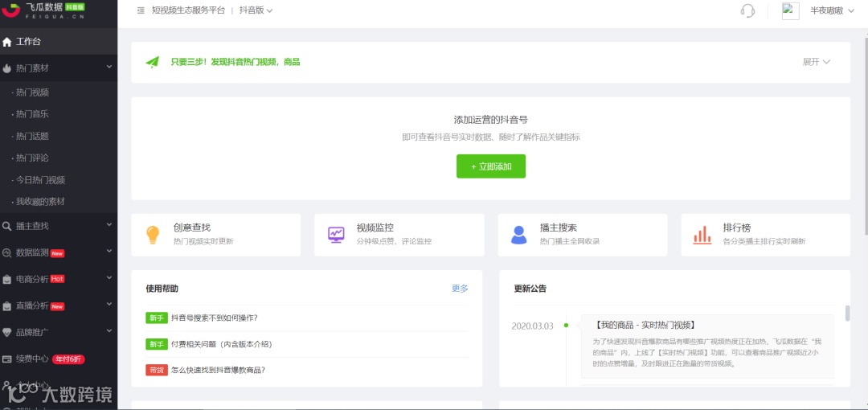
Task: Expand the 数据监测 menu chevron
Action: tap(109, 252)
